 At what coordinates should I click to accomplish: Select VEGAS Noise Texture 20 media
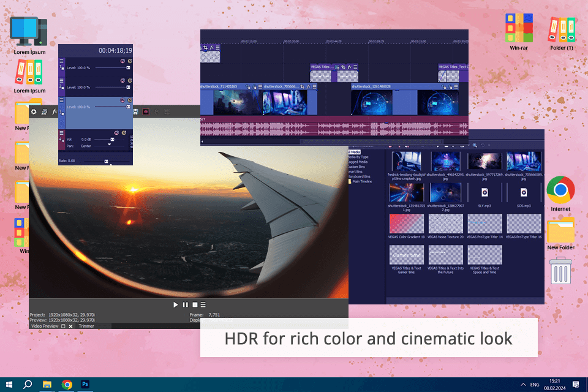(x=445, y=227)
